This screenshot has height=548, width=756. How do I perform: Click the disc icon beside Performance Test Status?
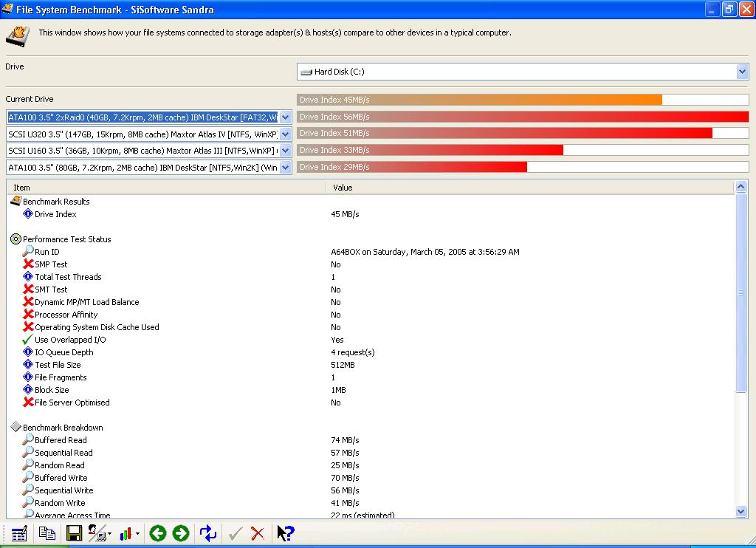coord(16,239)
